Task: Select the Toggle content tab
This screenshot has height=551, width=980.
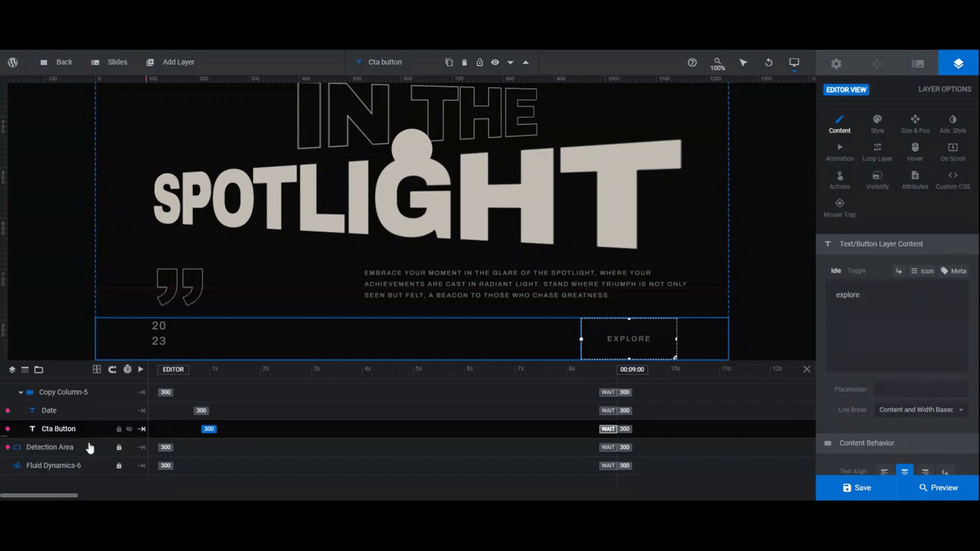Action: pos(856,271)
